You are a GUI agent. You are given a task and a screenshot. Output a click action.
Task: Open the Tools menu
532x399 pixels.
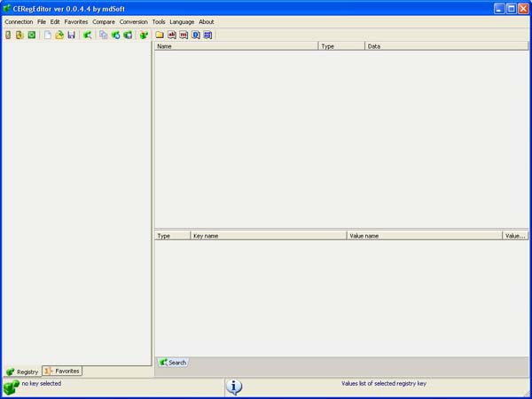[x=159, y=21]
